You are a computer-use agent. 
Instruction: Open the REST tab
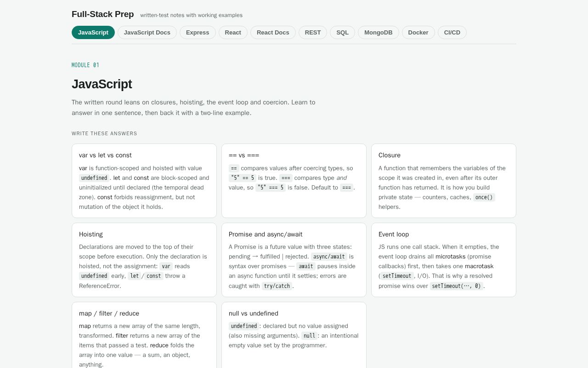coord(313,32)
